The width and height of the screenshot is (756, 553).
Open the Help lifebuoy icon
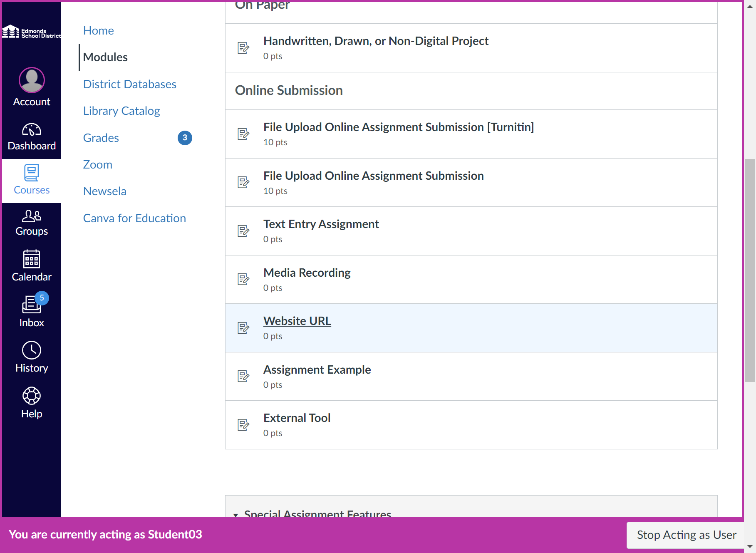point(32,396)
